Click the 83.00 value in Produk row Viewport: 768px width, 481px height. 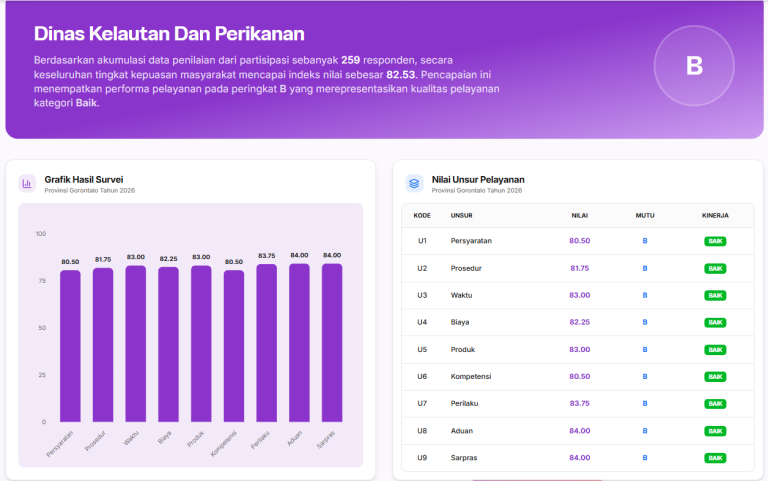(x=579, y=350)
